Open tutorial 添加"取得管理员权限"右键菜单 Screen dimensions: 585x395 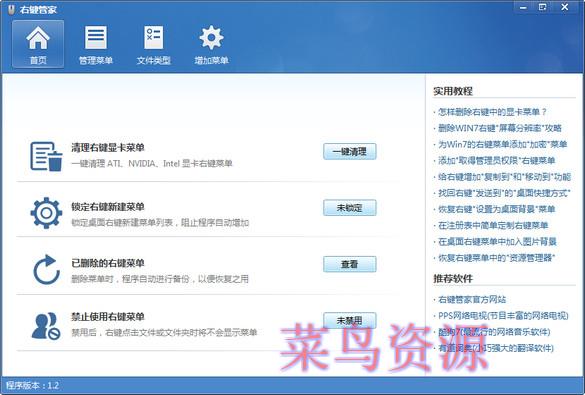click(x=497, y=160)
